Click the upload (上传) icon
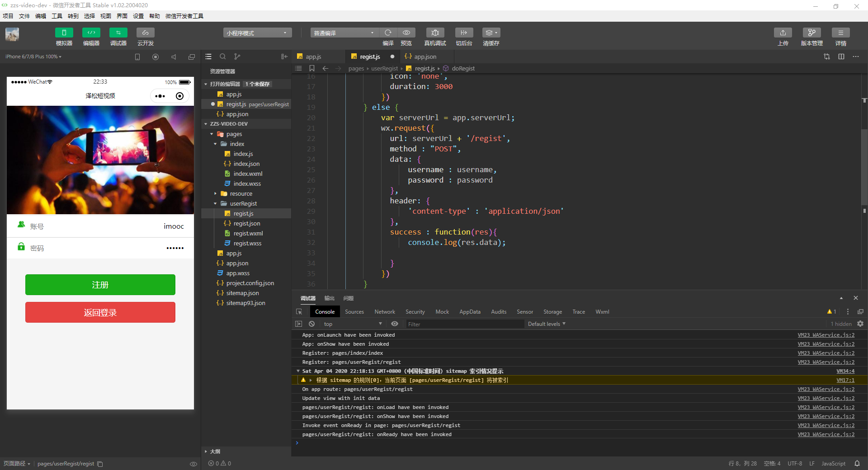 [x=783, y=33]
